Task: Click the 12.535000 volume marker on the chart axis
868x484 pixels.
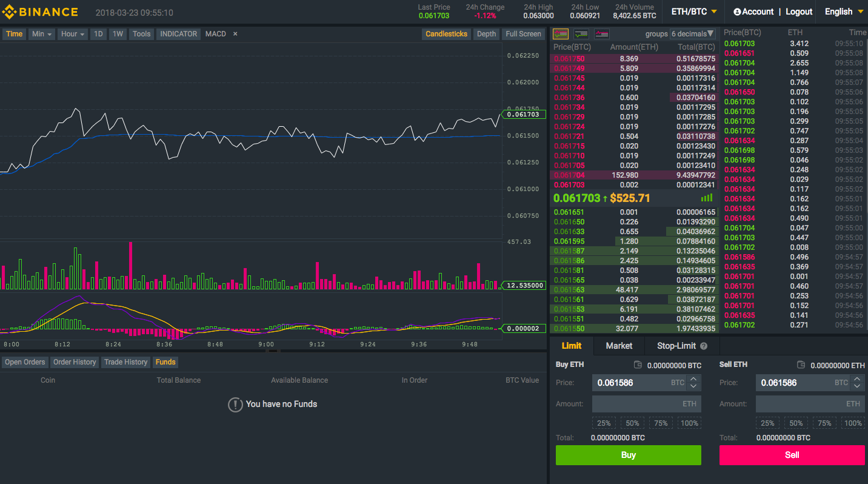Action: coord(524,285)
